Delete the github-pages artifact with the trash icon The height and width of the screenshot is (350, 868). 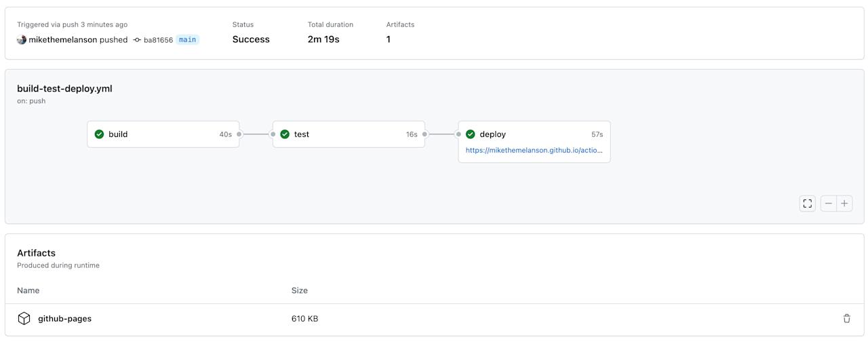pos(846,319)
